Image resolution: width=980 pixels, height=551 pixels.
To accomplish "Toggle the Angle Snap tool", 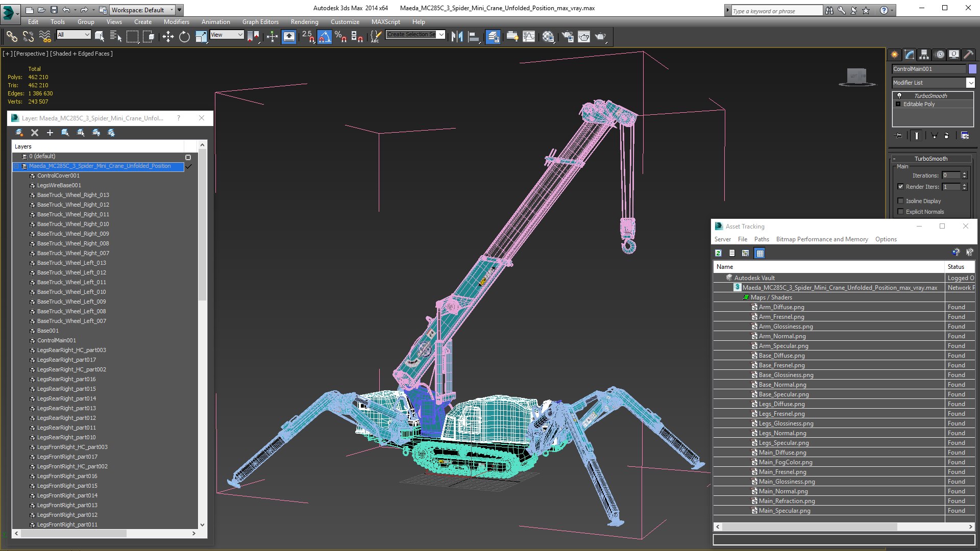I will click(325, 36).
